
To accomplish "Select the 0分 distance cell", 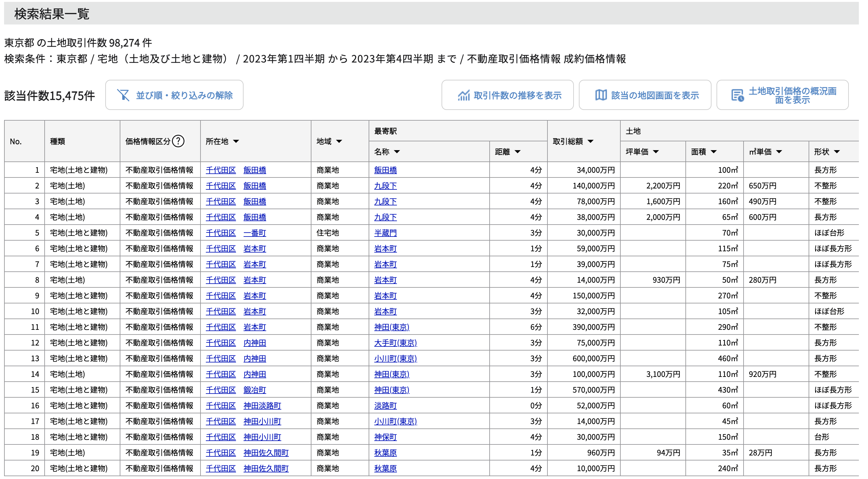I will tap(519, 406).
